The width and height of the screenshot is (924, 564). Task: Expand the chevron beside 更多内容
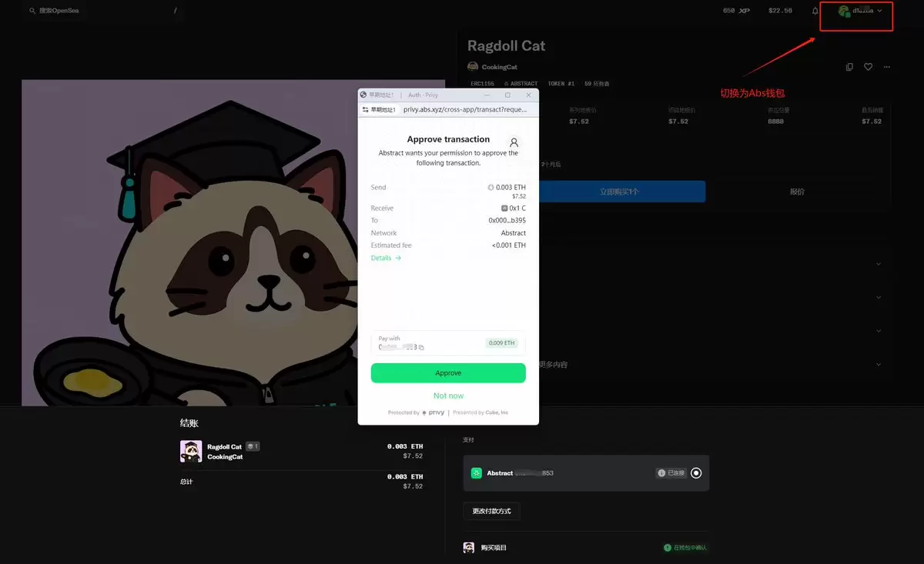879,364
